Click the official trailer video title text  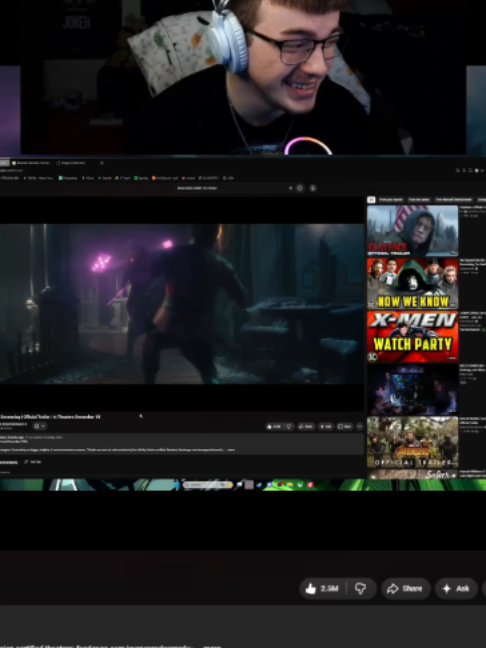pyautogui.click(x=50, y=417)
